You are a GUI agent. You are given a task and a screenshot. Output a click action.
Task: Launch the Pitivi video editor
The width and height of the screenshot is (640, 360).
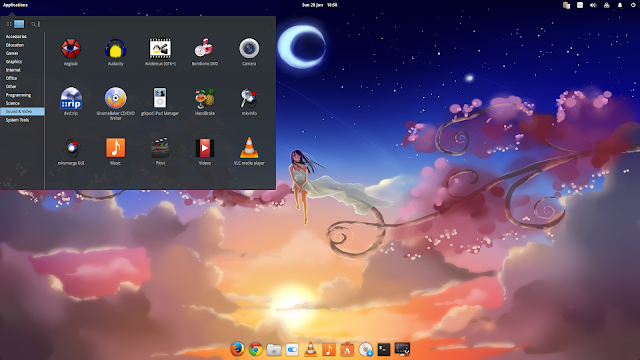(x=160, y=151)
